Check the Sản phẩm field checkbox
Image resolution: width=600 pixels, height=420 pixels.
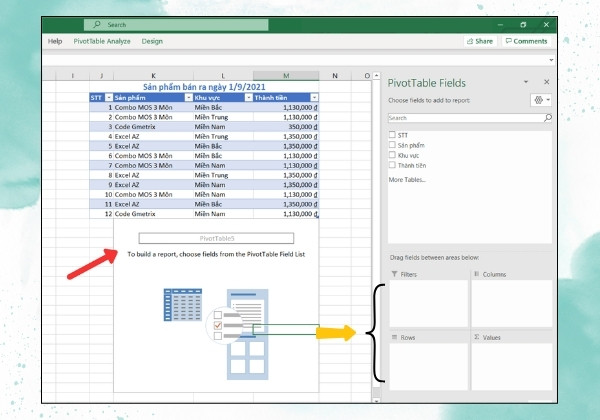[x=392, y=145]
